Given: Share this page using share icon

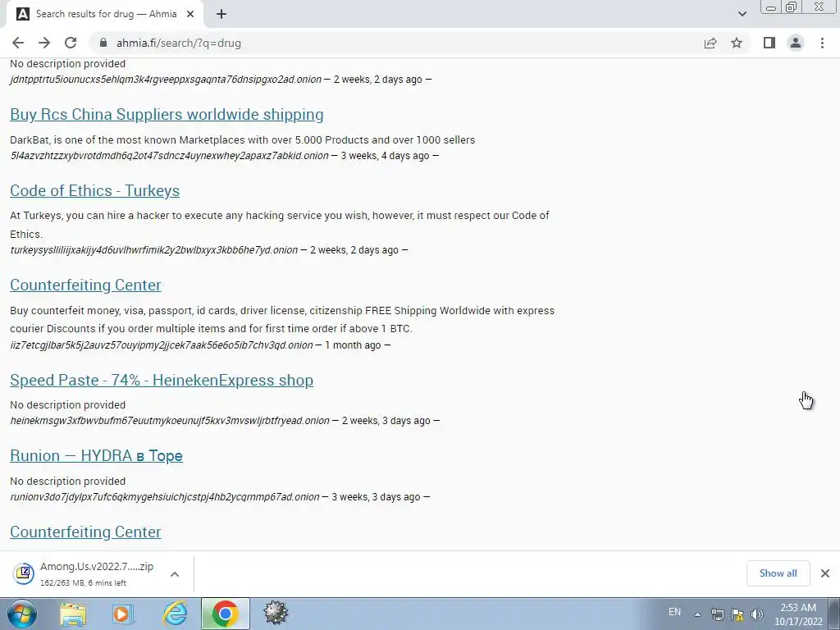Looking at the screenshot, I should click(710, 43).
